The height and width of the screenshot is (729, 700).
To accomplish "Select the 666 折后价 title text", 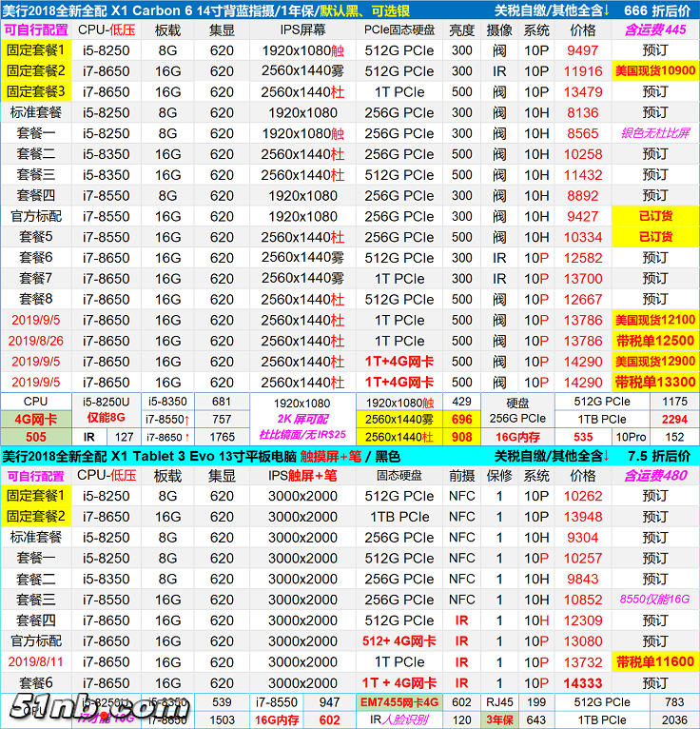I will [x=657, y=10].
